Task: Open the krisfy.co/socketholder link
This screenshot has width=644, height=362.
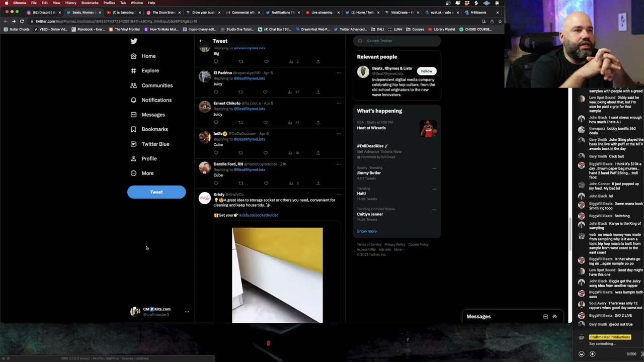Action: [259, 215]
